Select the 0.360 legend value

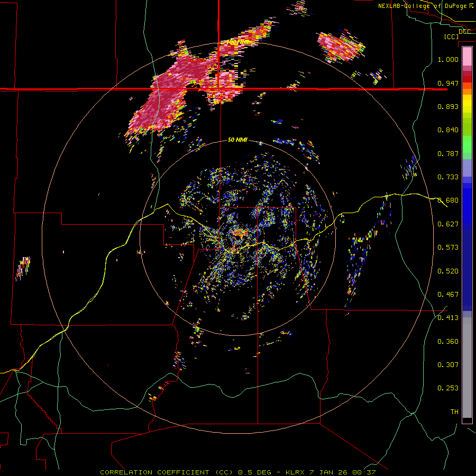[448, 342]
